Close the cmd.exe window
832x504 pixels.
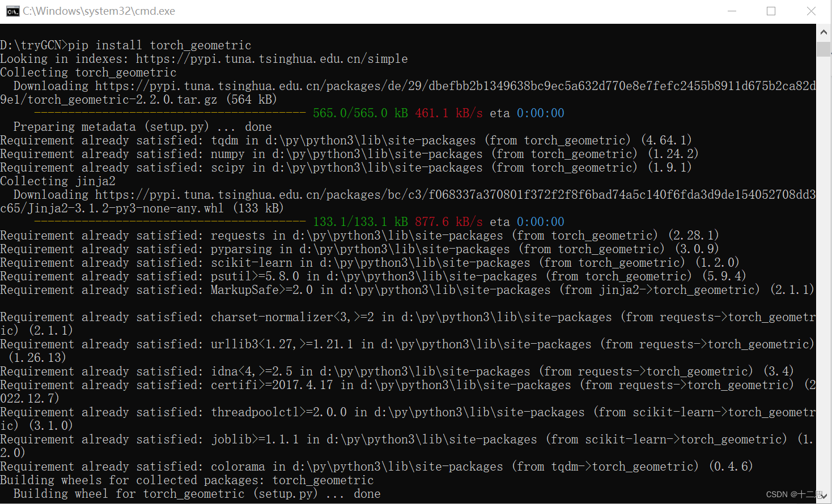[811, 11]
